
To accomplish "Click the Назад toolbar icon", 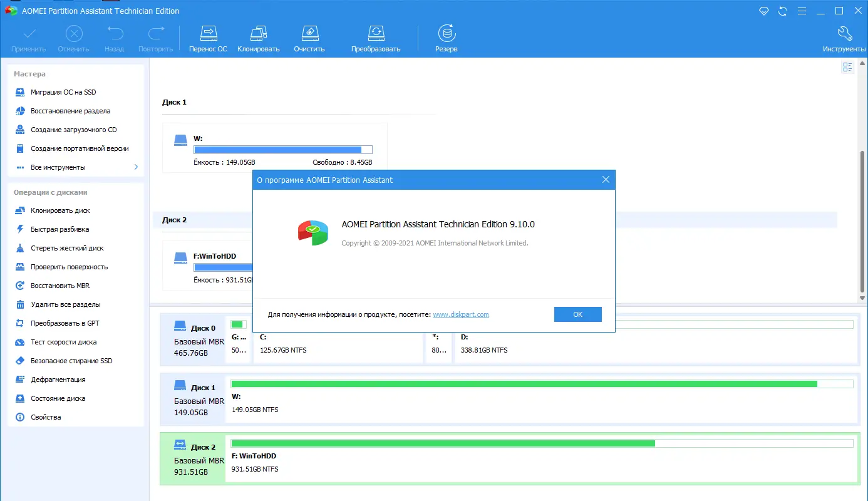I will coord(114,38).
